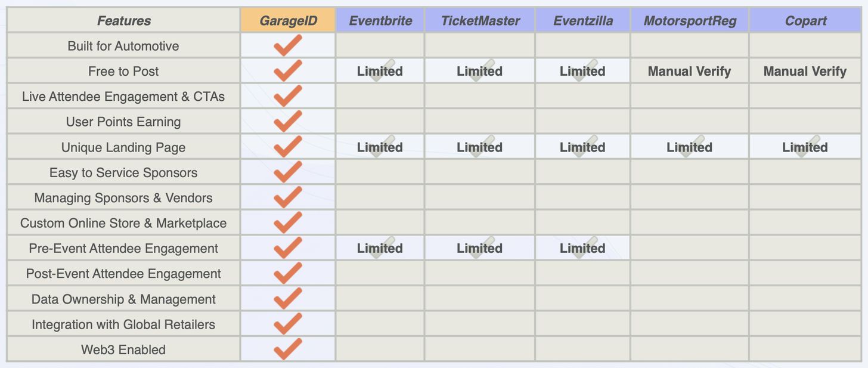Select the GarageID column header
Viewport: 868px width, 368px height.
[x=288, y=21]
